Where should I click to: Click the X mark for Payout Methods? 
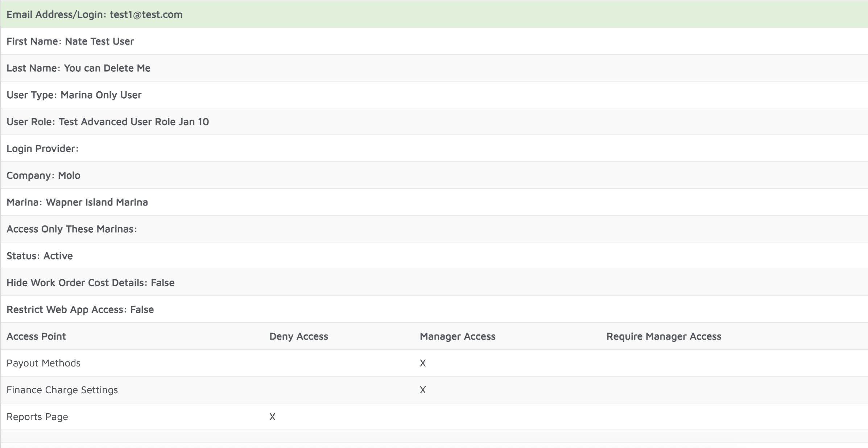point(423,363)
